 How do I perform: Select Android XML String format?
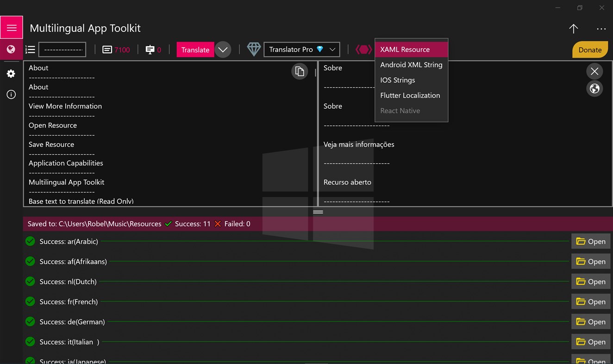pos(411,65)
